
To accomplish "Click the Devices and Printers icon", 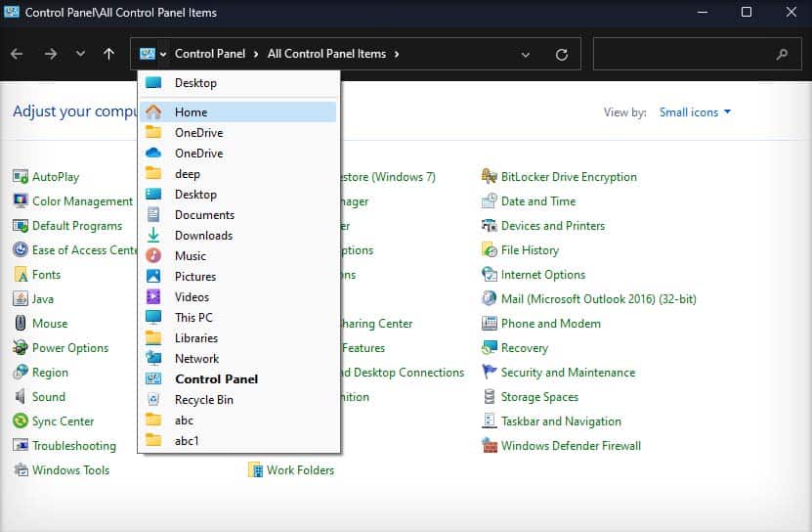I will [489, 226].
